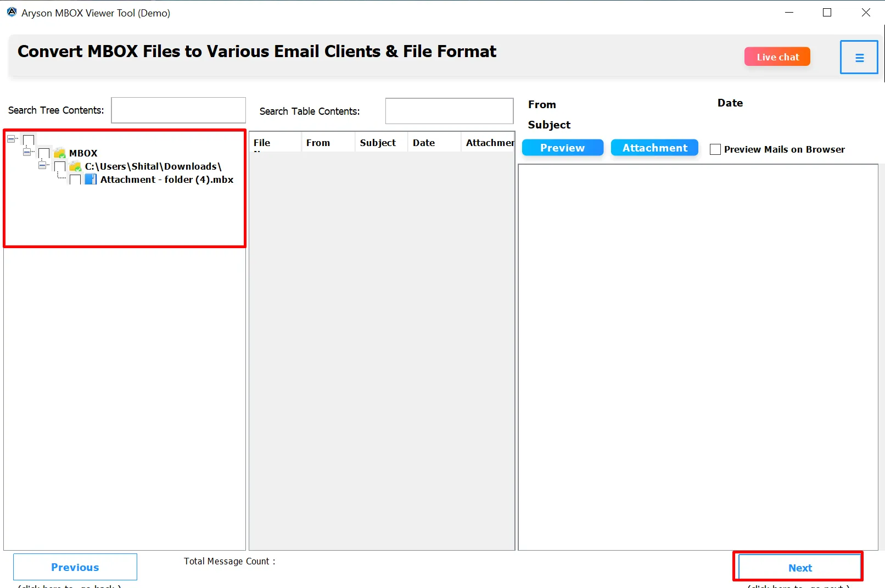Start a Live chat session

[777, 57]
